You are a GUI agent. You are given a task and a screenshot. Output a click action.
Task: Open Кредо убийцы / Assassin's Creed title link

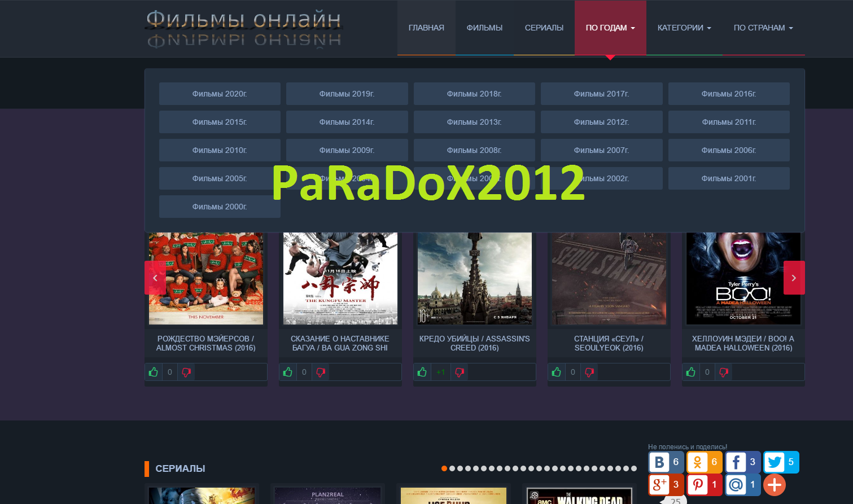pos(475,343)
